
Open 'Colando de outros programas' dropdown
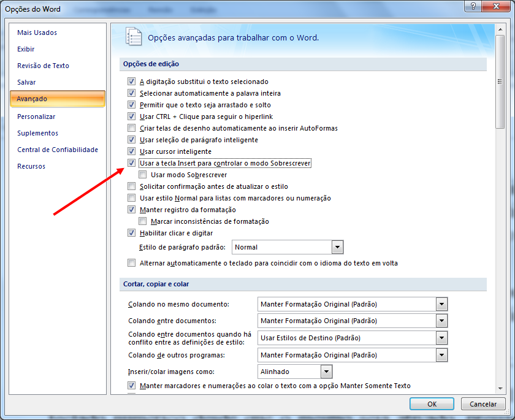tap(442, 355)
